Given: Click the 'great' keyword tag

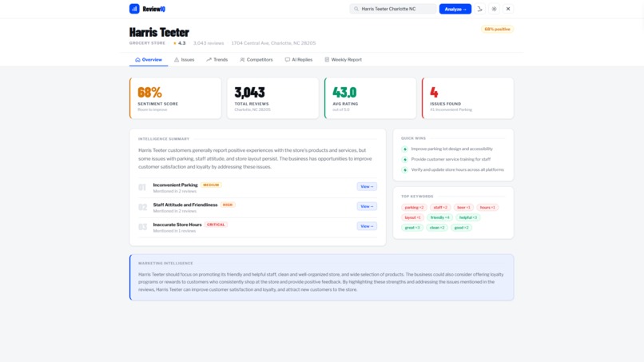Looking at the screenshot, I should tap(412, 228).
